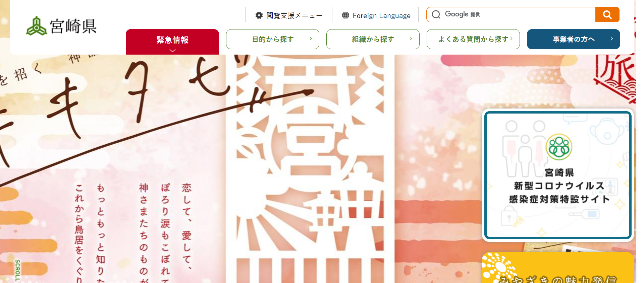The height and width of the screenshot is (283, 644).
Task: Expand the 緊急情報 emergency info dropdown
Action: [172, 42]
